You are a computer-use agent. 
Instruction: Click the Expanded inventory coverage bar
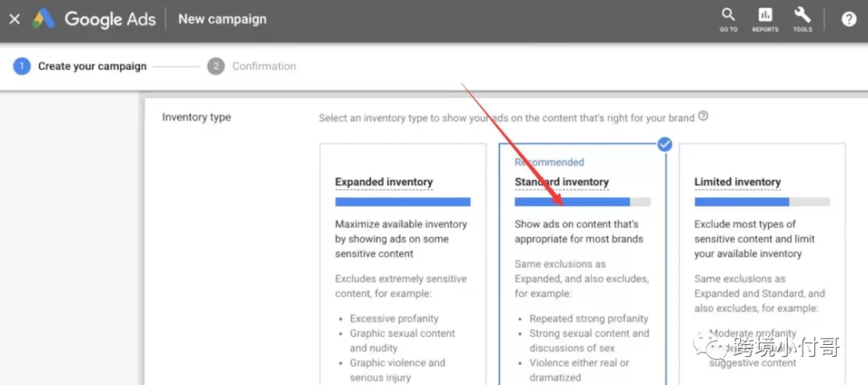pos(403,202)
